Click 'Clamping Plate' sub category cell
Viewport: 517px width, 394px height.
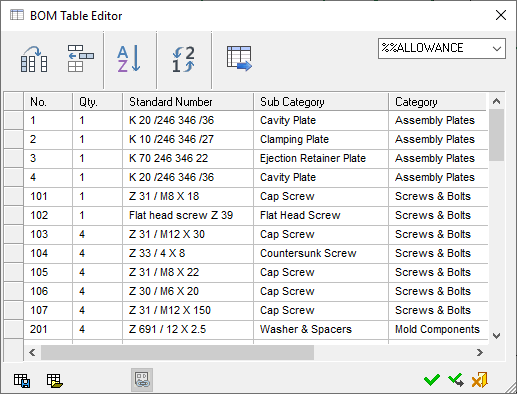point(321,139)
